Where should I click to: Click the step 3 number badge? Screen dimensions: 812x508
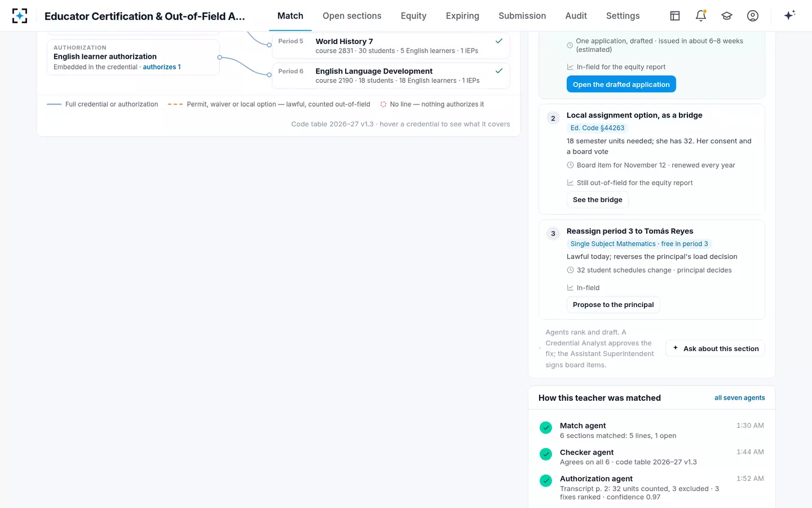553,234
